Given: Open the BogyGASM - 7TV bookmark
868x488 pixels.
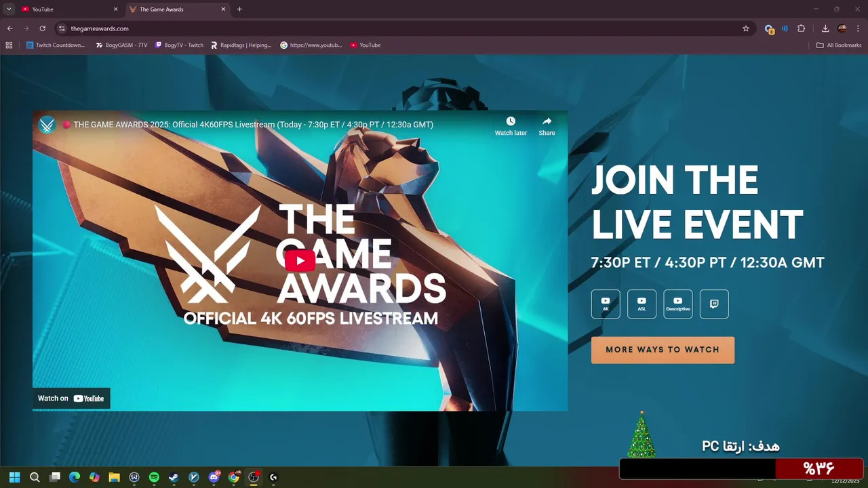Looking at the screenshot, I should point(121,45).
